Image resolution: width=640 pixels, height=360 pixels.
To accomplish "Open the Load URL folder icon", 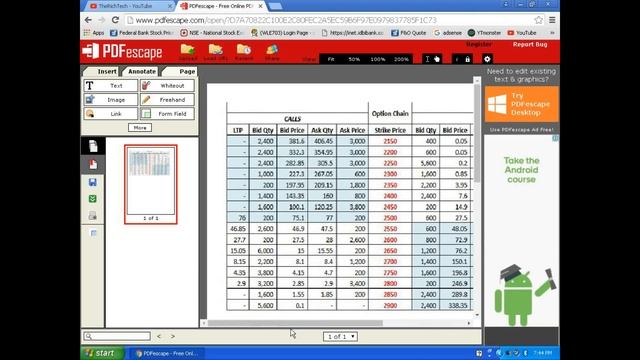I will pos(216,50).
